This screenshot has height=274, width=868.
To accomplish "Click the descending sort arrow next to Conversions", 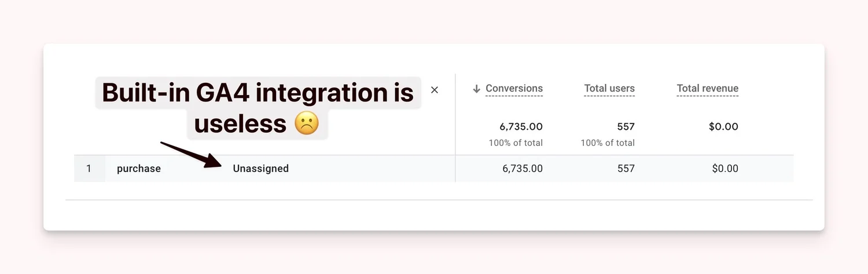I will [x=477, y=89].
